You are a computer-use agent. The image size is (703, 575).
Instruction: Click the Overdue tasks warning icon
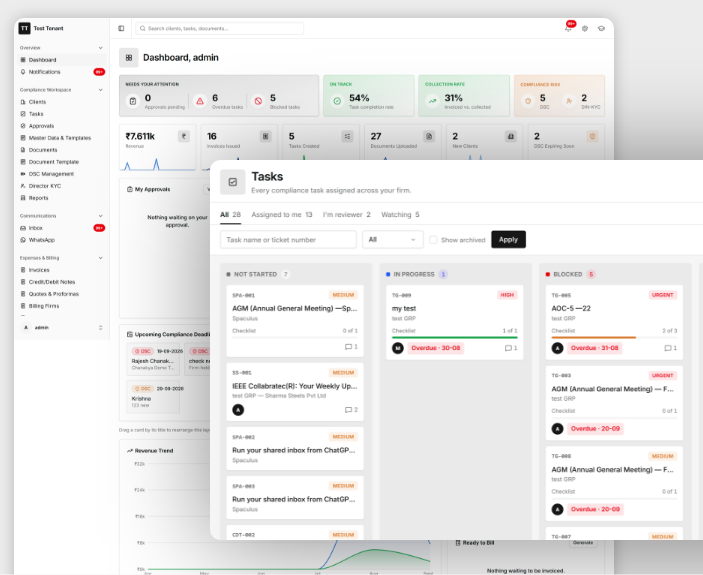(200, 101)
